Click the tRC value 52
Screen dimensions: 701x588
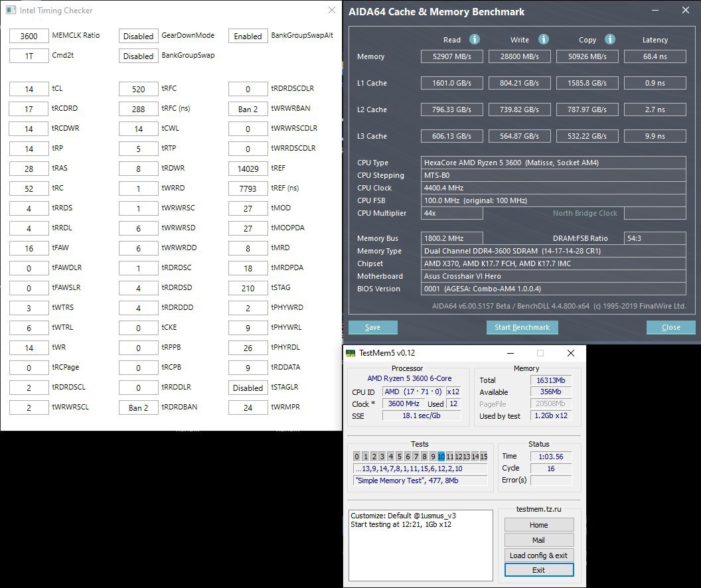29,188
